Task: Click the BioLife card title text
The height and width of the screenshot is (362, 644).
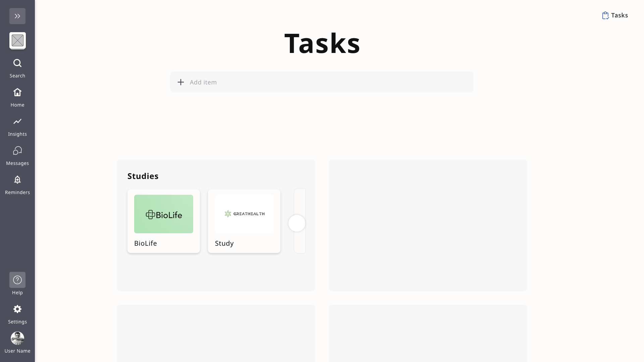Action: (146, 243)
